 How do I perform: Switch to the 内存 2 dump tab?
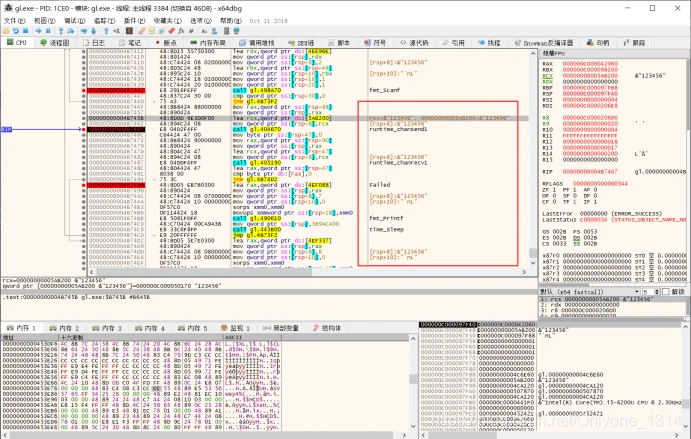tap(65, 328)
